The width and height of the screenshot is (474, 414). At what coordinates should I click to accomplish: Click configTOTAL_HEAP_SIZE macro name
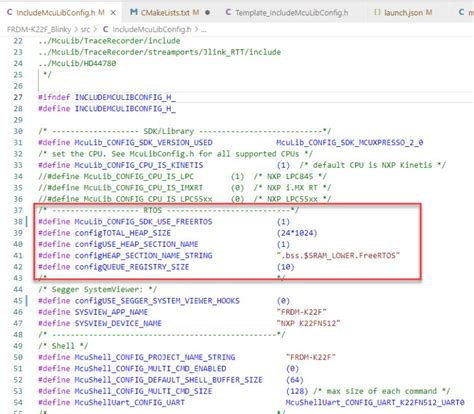coord(123,233)
